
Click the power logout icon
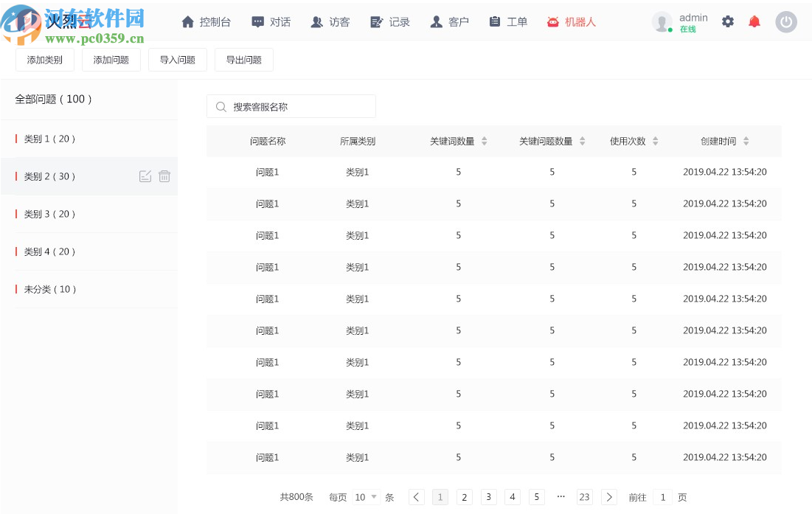tap(785, 21)
